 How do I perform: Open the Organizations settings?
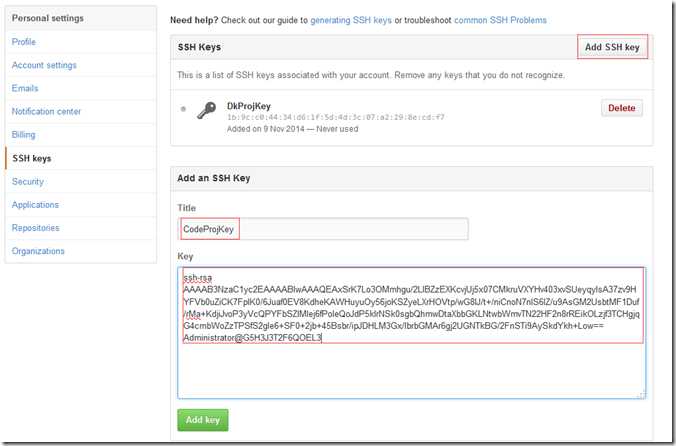(38, 251)
